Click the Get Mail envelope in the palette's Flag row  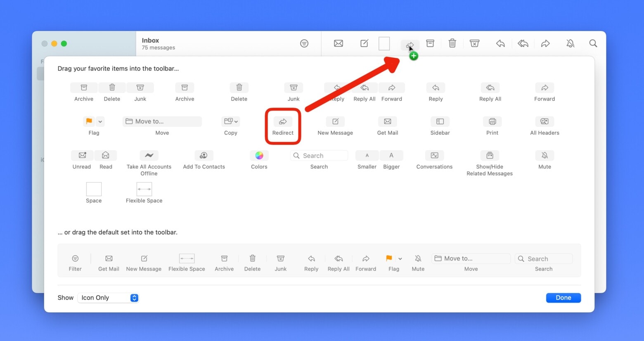387,122
